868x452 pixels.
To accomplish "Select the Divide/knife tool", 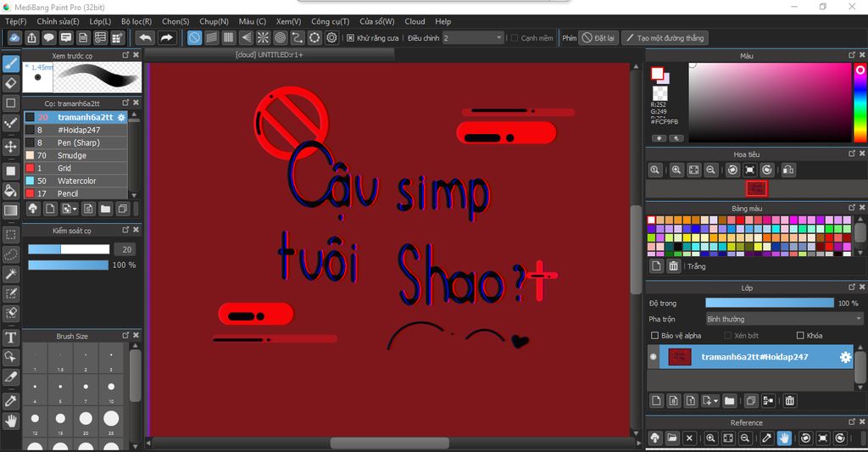I will coord(10,377).
